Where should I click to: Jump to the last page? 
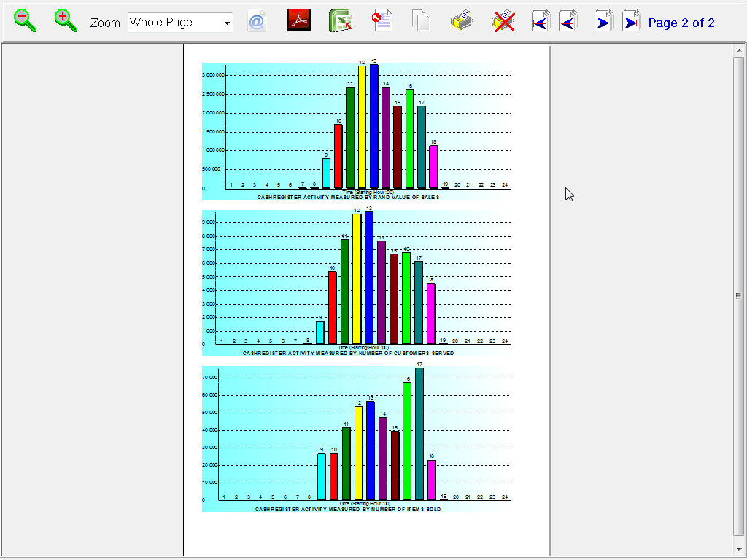tap(631, 22)
